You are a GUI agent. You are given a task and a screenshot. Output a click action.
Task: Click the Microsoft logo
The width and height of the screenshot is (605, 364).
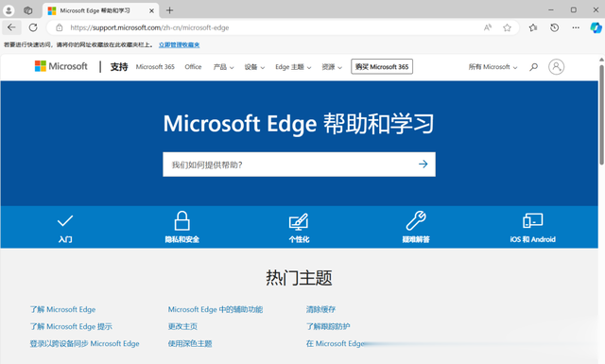point(61,66)
